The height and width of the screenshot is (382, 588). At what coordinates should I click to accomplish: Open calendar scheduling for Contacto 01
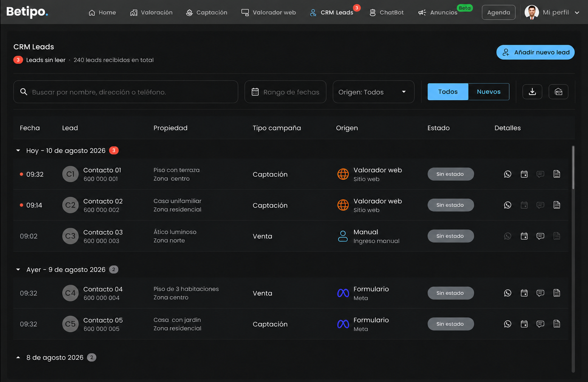(524, 174)
